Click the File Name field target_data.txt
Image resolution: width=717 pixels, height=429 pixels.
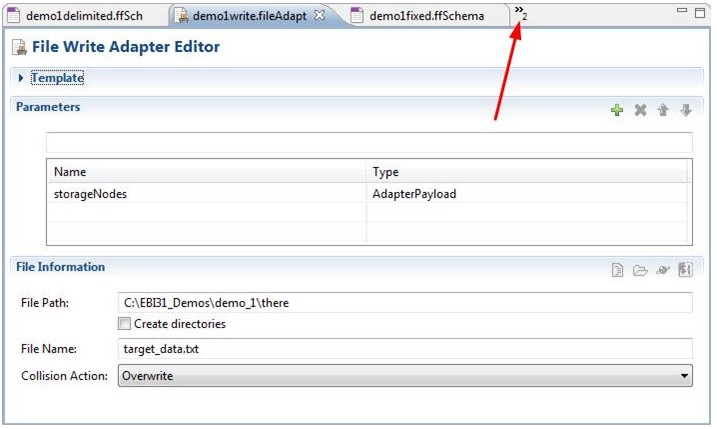point(405,349)
